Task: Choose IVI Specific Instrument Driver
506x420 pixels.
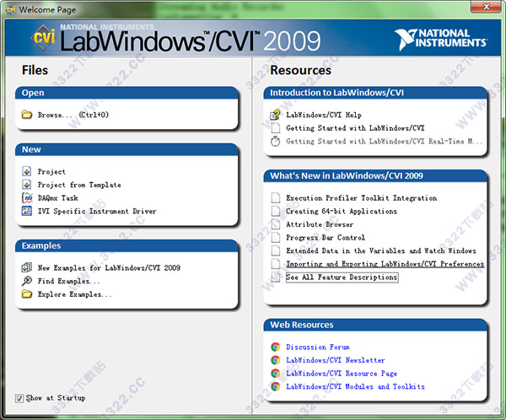Action: (97, 211)
